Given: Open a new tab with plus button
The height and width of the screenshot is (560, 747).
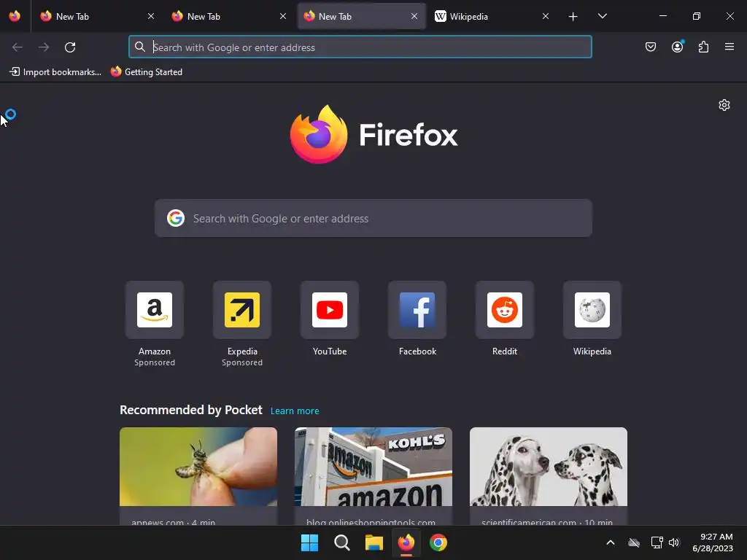Looking at the screenshot, I should [x=573, y=17].
